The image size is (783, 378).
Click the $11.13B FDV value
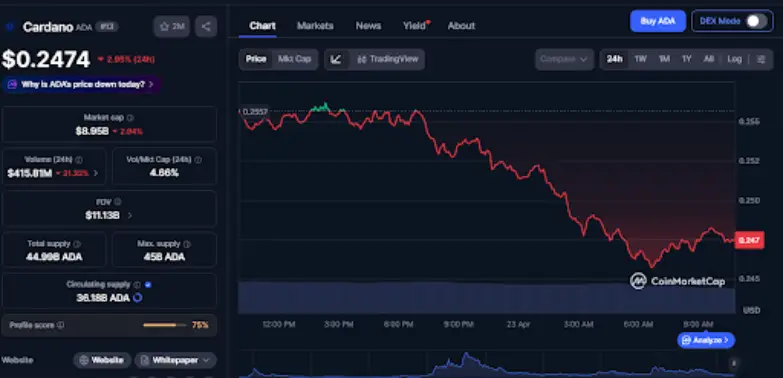coord(102,216)
